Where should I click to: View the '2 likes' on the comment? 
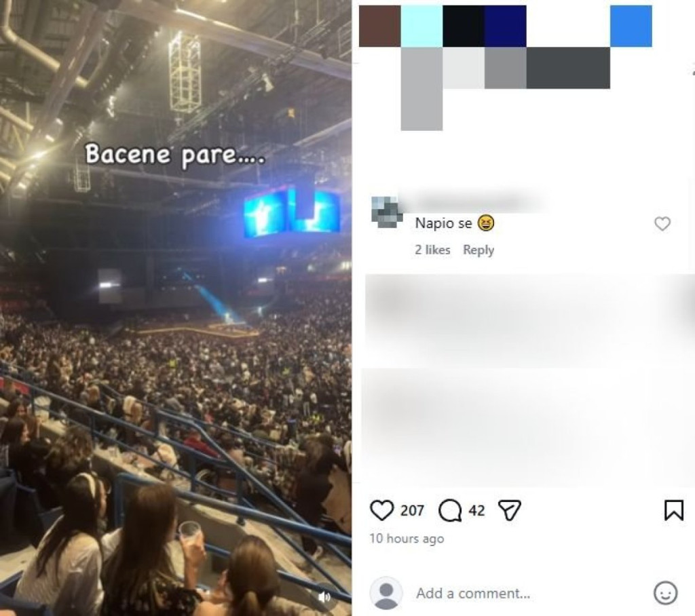(x=432, y=250)
